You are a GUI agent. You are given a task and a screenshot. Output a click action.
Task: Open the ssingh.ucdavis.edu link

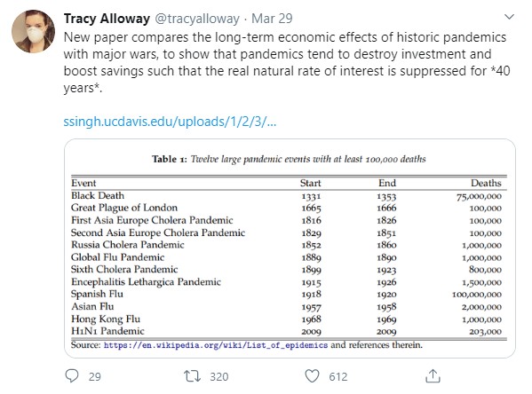[170, 122]
